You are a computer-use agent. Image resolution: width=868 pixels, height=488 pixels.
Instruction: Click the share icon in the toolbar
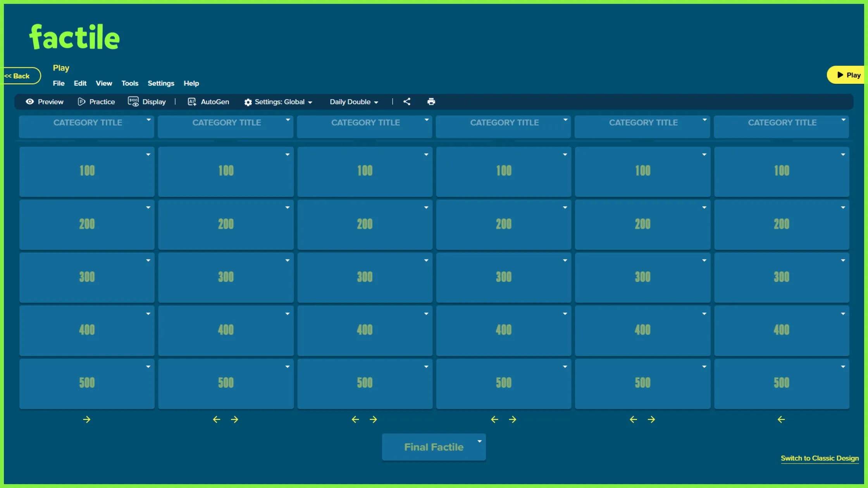(407, 101)
